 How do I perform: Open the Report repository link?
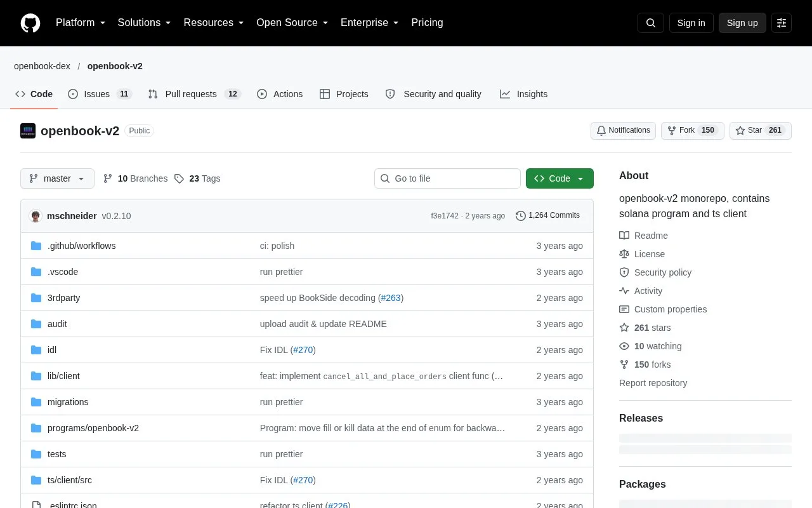click(653, 383)
